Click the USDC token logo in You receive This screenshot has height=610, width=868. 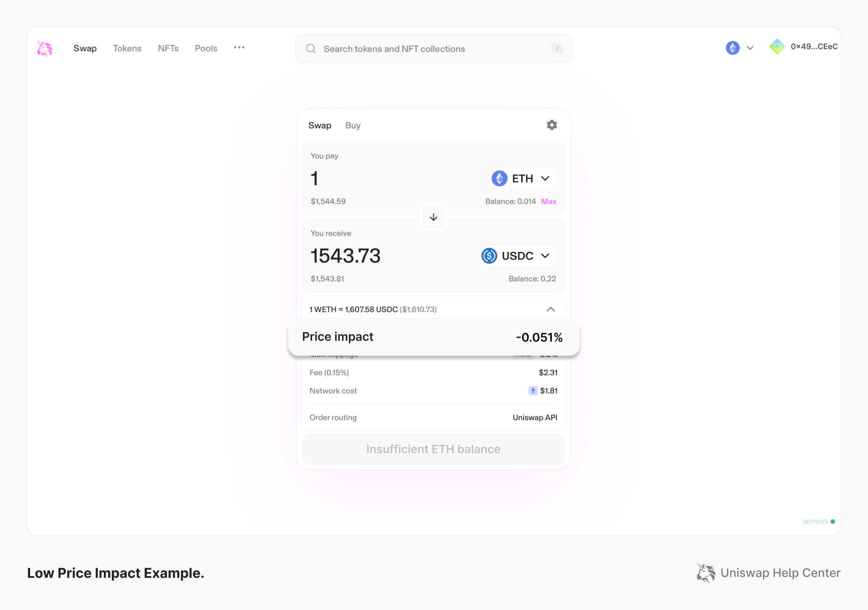pyautogui.click(x=489, y=255)
